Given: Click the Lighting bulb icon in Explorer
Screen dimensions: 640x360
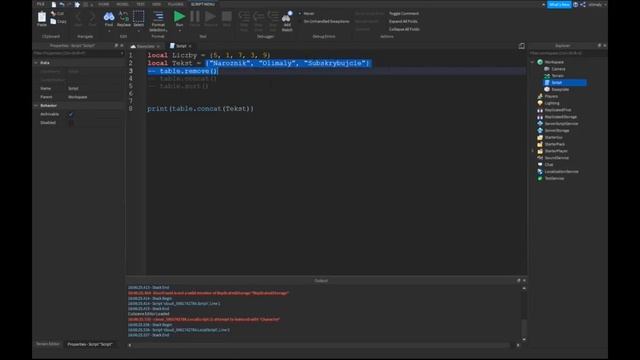Looking at the screenshot, I should [x=540, y=103].
